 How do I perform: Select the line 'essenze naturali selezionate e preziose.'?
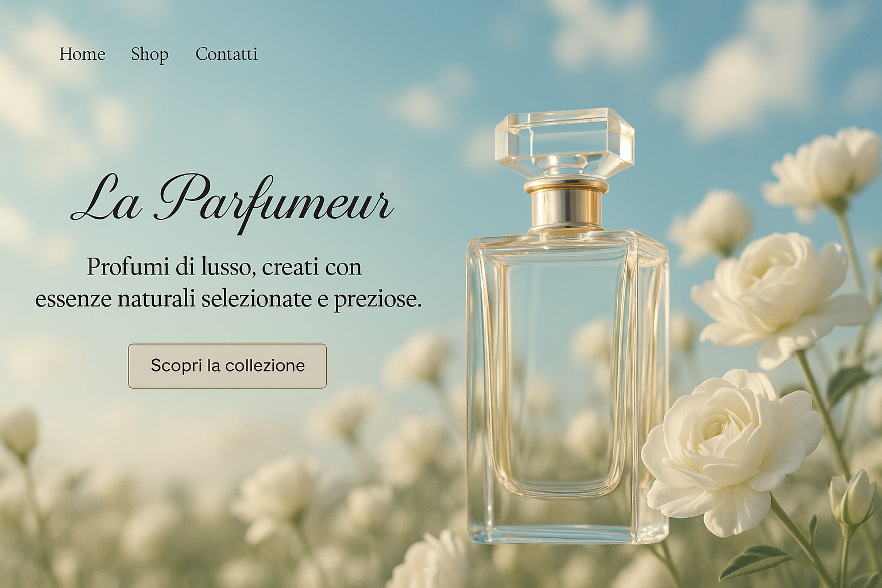point(229,299)
